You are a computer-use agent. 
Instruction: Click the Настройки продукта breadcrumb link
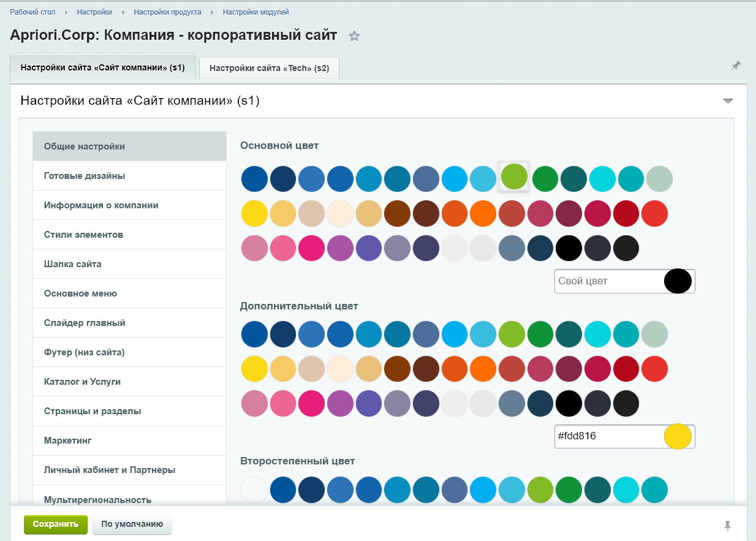[x=167, y=12]
